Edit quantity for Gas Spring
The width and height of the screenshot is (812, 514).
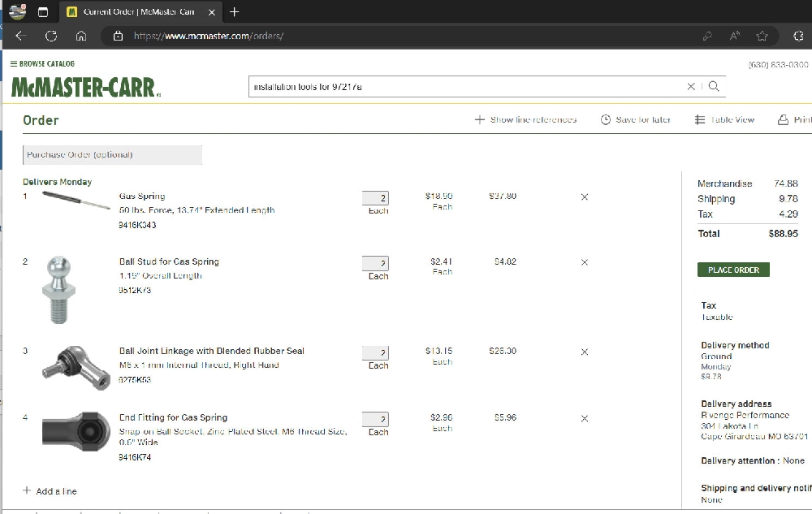(375, 198)
